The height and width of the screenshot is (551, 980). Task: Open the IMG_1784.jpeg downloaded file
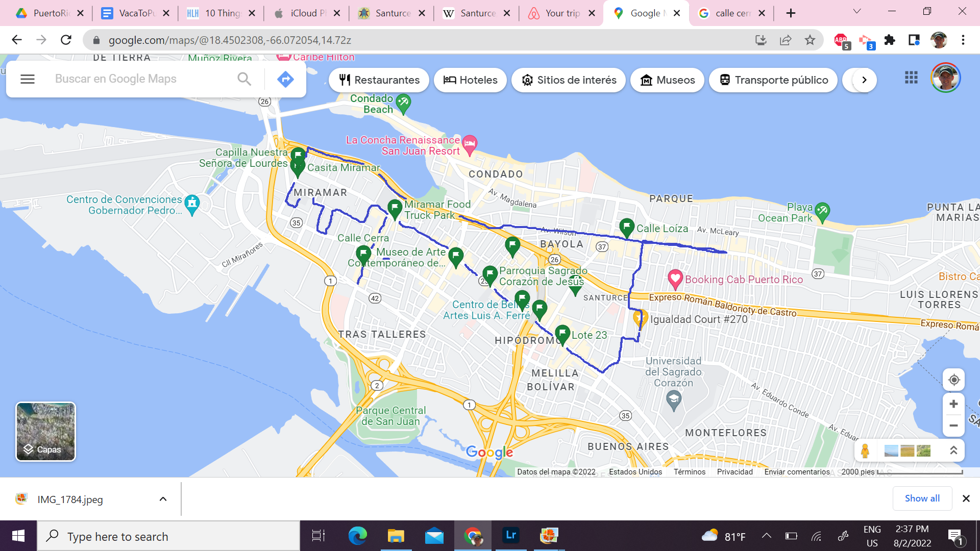pyautogui.click(x=70, y=499)
